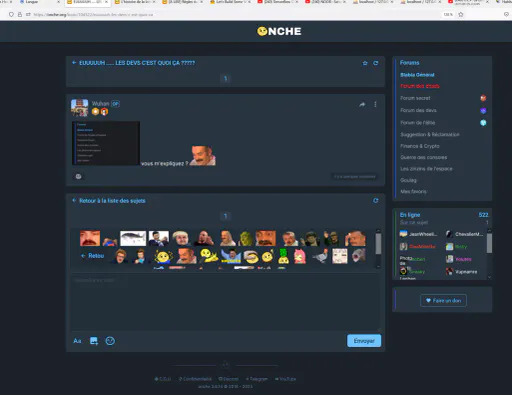The height and width of the screenshot is (395, 512).
Task: Click the shield icon in the address bar
Action: pos(11,15)
